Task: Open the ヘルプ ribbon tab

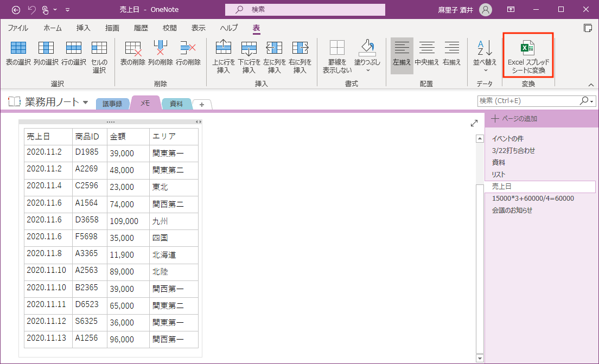Action: (228, 28)
